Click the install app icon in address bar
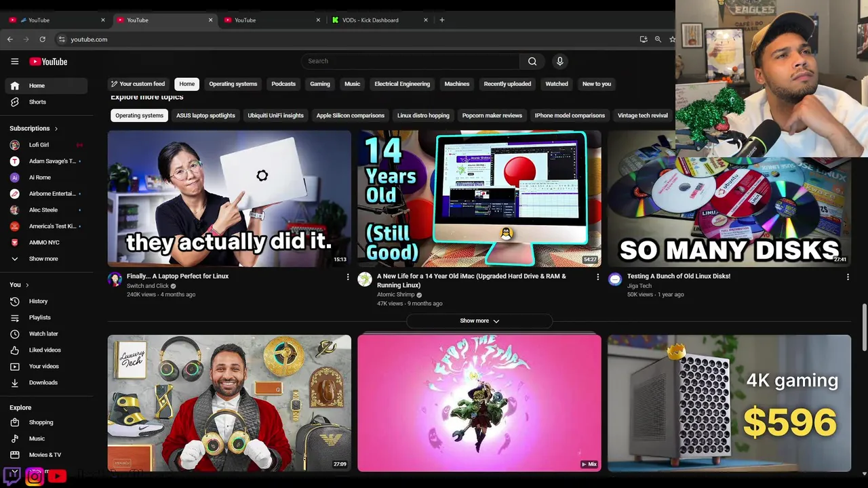Viewport: 868px width, 488px height. point(644,39)
